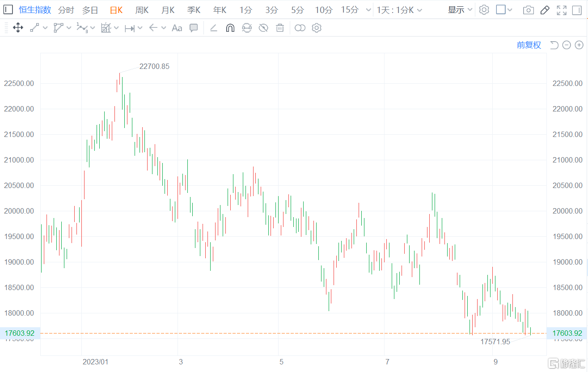Viewport: 588px width, 372px height.
Task: Toggle the drawing lock/sync icon
Action: coord(247,28)
